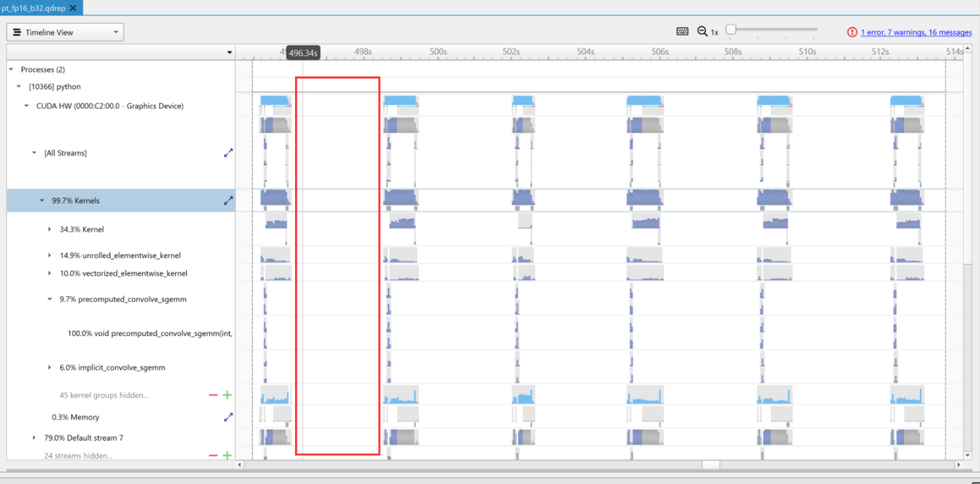Click the expand arrows icon on 99.7% Kernels row
Viewport: 980px width, 484px height.
(228, 201)
